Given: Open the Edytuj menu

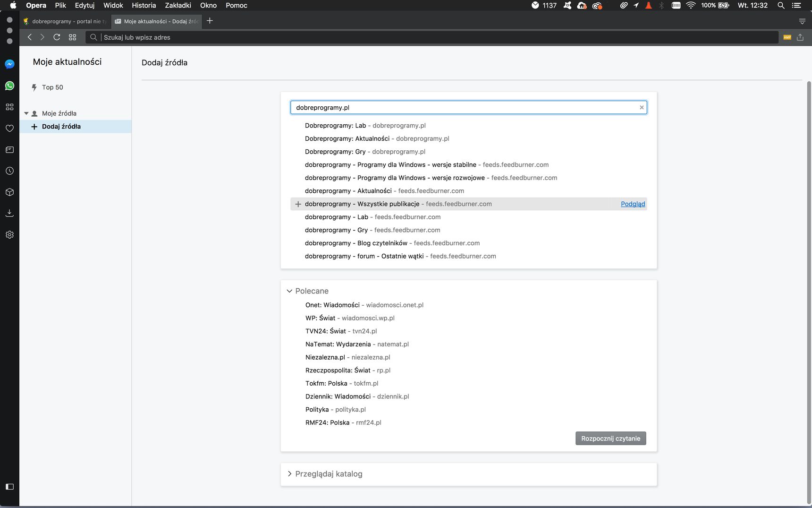Looking at the screenshot, I should coord(85,5).
